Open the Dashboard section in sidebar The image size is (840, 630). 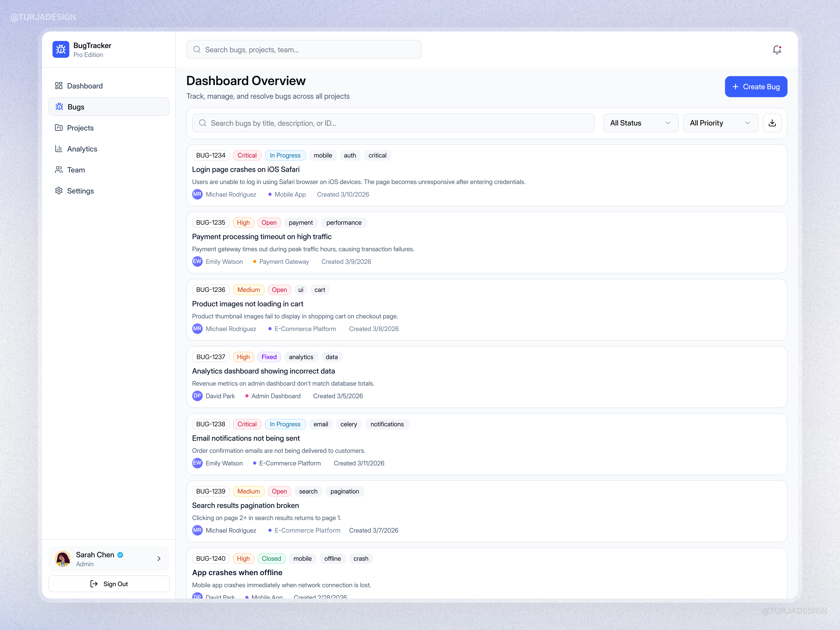coord(84,86)
